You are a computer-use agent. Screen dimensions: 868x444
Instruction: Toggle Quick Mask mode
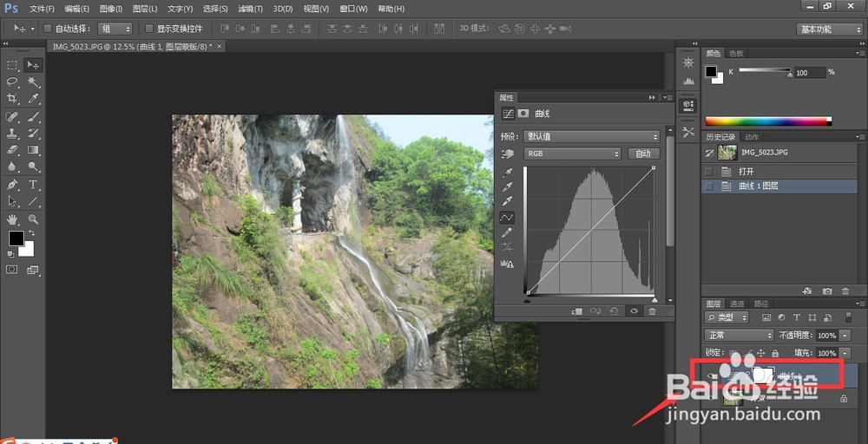click(x=12, y=270)
